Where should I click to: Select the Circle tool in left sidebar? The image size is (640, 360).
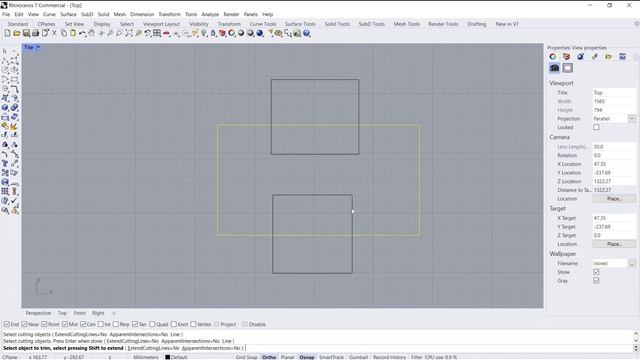coord(5,70)
